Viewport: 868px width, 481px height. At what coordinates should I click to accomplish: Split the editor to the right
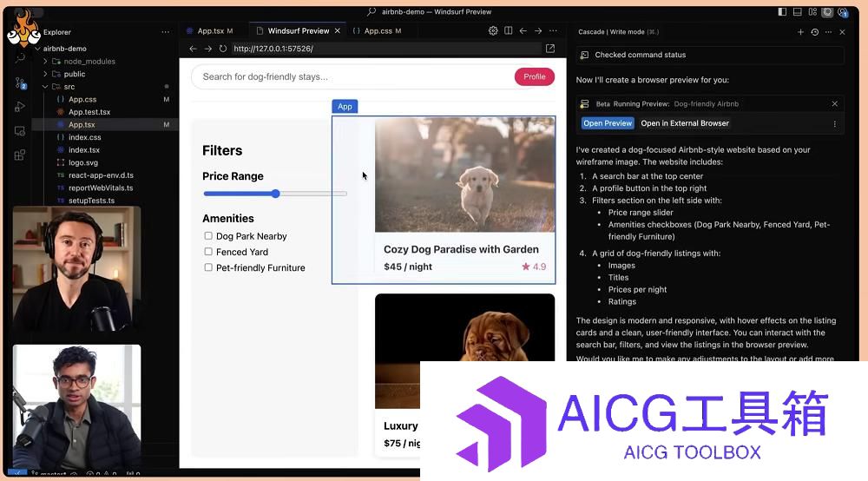508,31
